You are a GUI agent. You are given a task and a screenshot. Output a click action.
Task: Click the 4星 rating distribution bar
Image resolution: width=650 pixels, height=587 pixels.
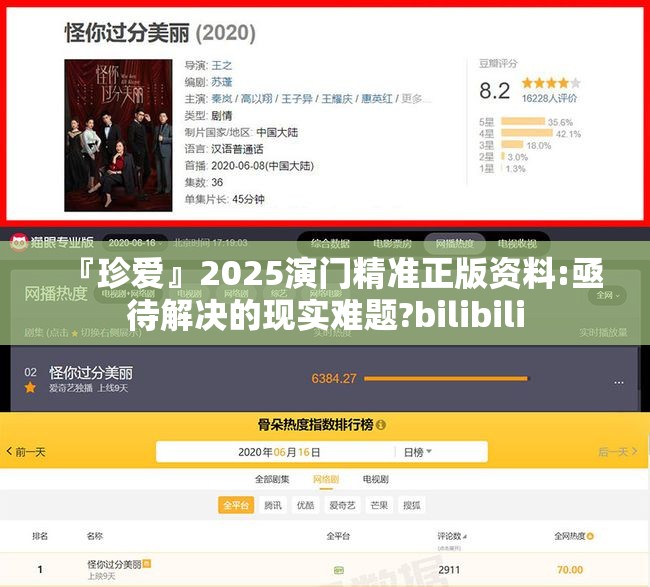(527, 133)
